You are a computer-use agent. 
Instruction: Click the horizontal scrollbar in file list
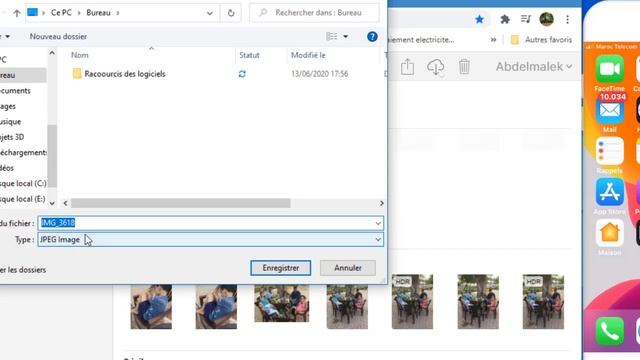(181, 203)
